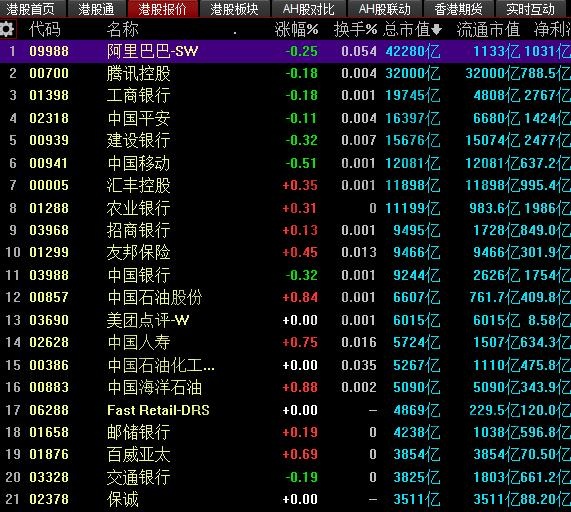Sort by 名称 column header
Screen dimensions: 571x512
tap(122, 29)
